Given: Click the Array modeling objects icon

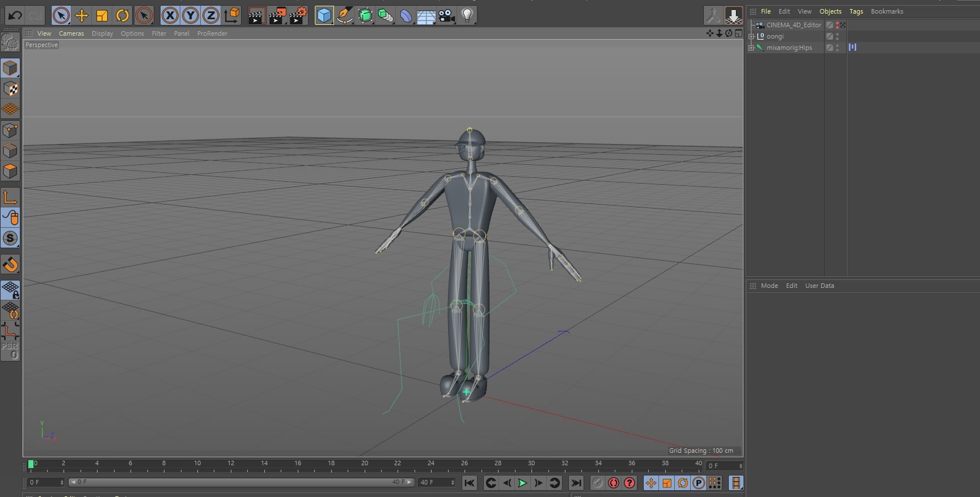Looking at the screenshot, I should pyautogui.click(x=386, y=15).
